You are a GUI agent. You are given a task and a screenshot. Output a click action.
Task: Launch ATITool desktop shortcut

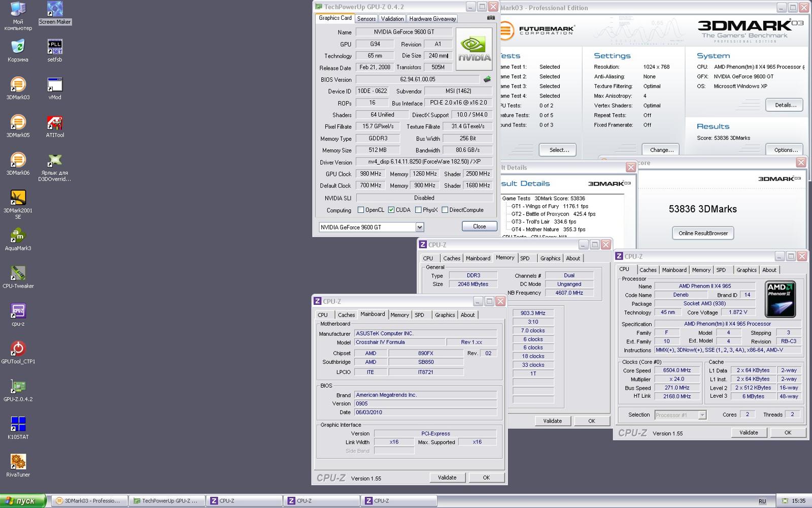[55, 126]
